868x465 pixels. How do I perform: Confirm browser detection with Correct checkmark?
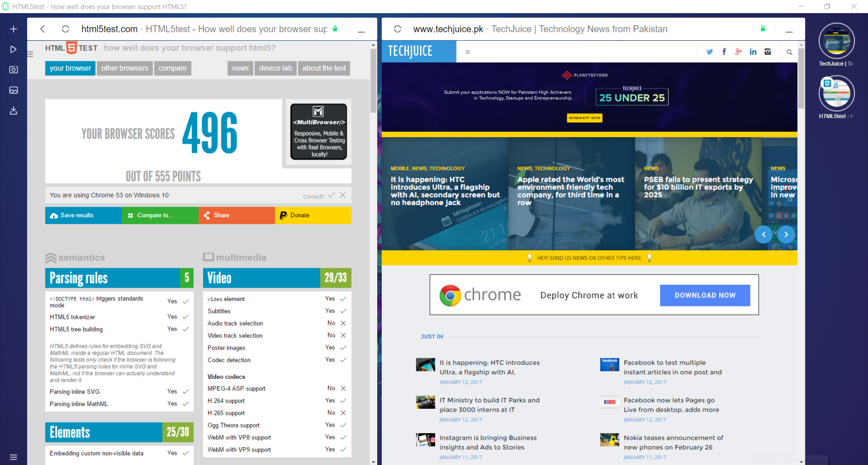(x=331, y=195)
